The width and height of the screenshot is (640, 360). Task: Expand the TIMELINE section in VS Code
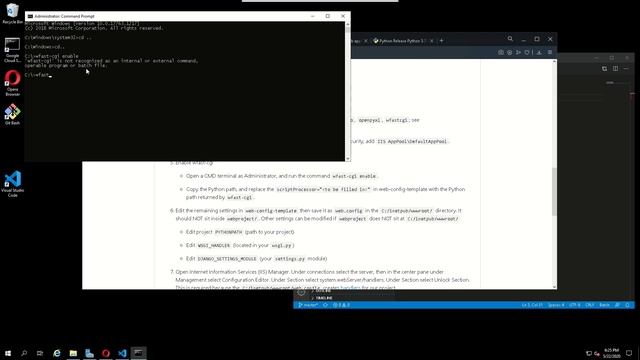[x=322, y=298]
